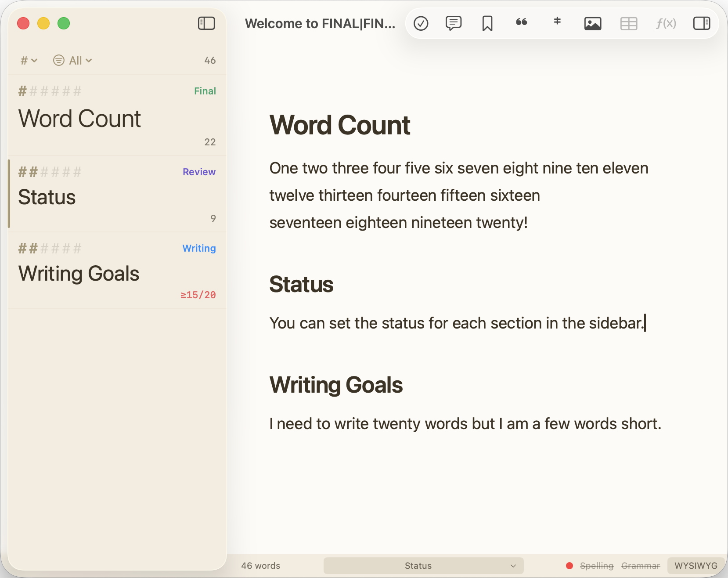Change the Review status label of Status section
728x578 pixels.
pyautogui.click(x=199, y=172)
